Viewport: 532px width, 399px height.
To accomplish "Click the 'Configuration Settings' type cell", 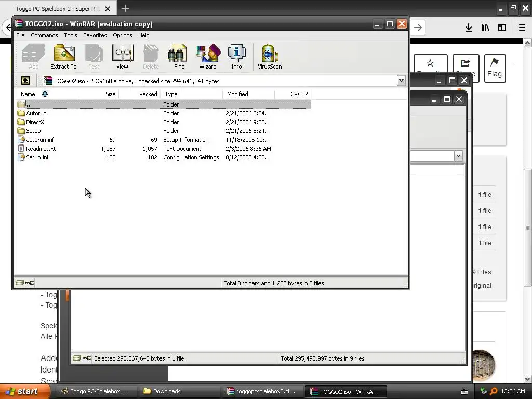I will [191, 157].
